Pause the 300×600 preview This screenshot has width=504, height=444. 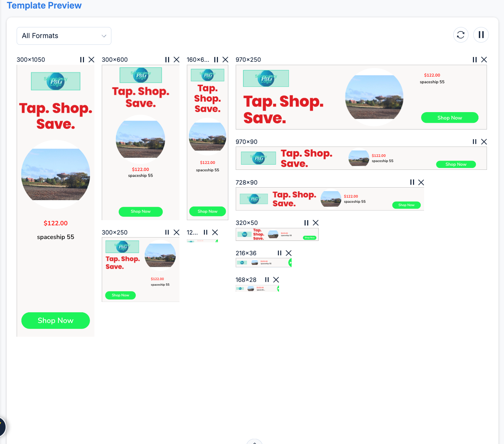pyautogui.click(x=167, y=60)
